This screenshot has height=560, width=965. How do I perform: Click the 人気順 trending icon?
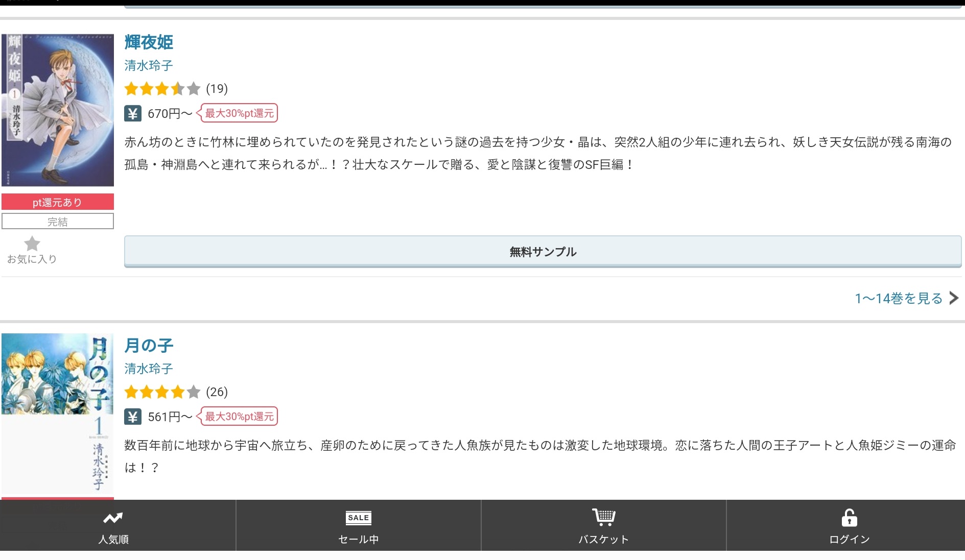113,518
